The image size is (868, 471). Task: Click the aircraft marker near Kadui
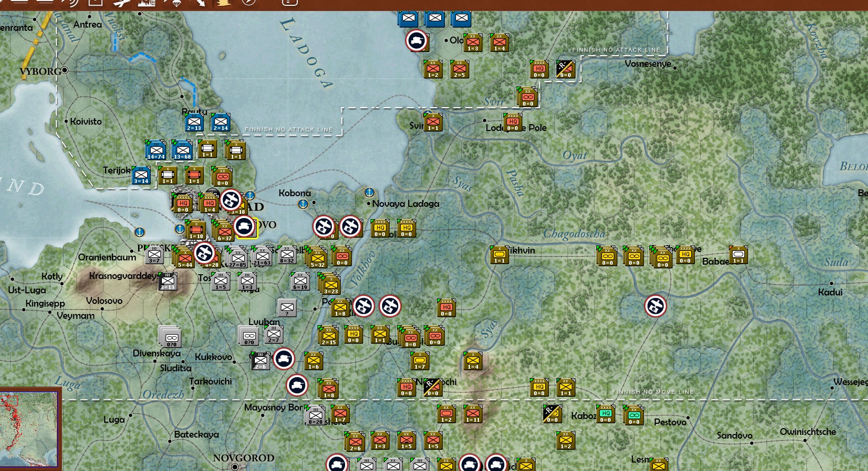tap(656, 307)
